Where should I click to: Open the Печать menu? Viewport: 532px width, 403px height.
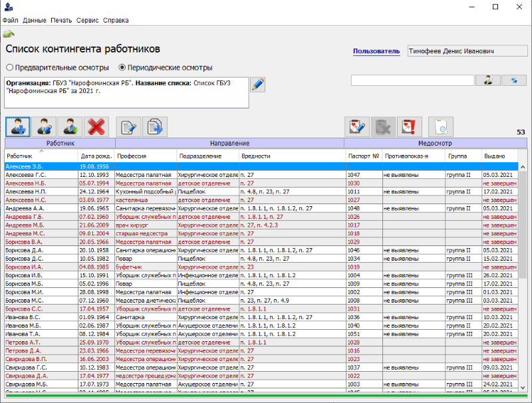click(x=61, y=20)
